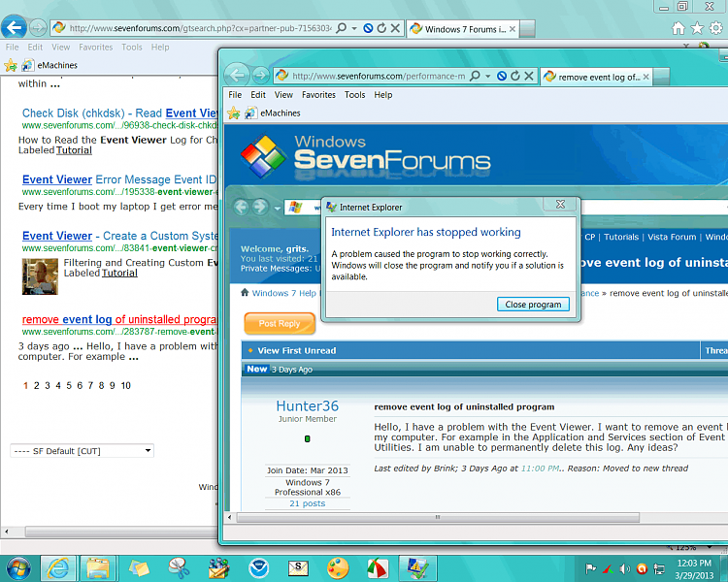728x582 pixels.
Task: Click search magnifier in front IE address bar
Action: 475,76
